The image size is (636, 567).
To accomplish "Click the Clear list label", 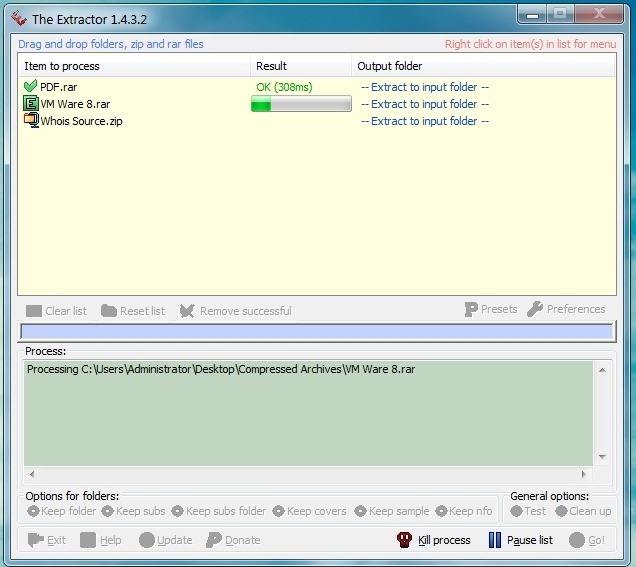I will pyautogui.click(x=66, y=311).
